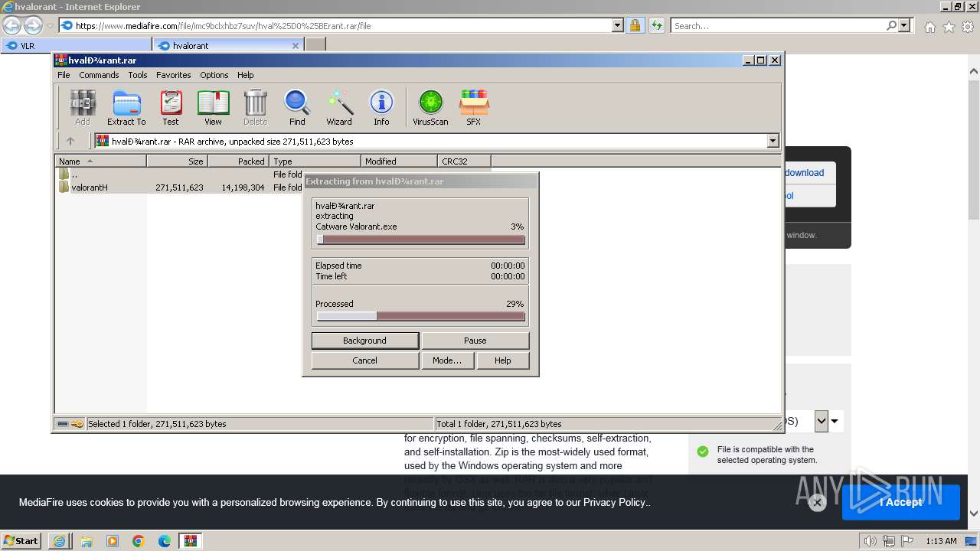Click the search magnifier in IE search box

coord(891,25)
